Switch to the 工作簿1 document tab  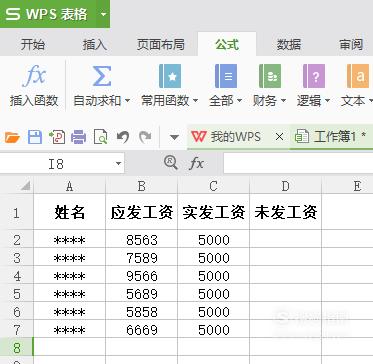332,137
